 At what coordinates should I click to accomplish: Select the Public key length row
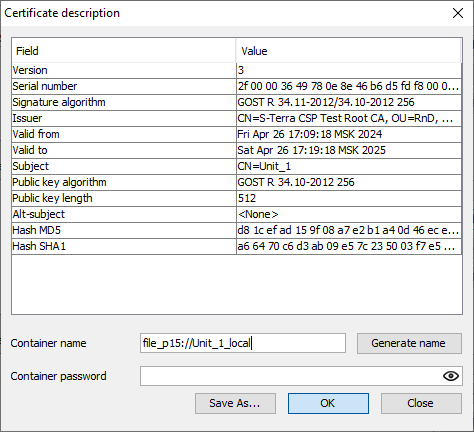237,198
